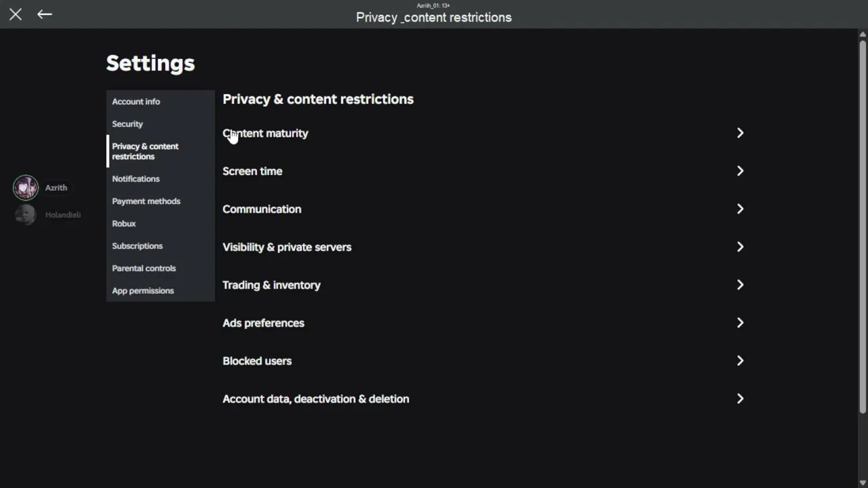Close settings with the X icon

pyautogui.click(x=16, y=14)
